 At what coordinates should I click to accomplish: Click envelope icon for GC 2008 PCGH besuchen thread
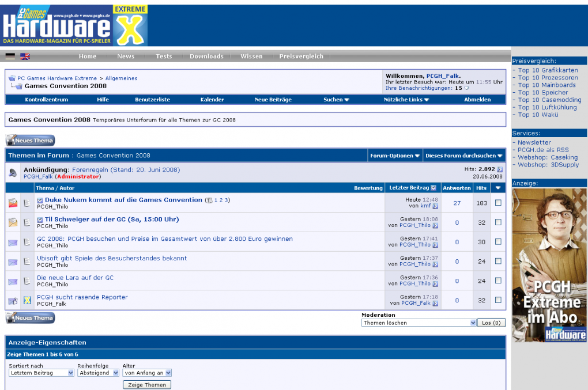point(13,243)
